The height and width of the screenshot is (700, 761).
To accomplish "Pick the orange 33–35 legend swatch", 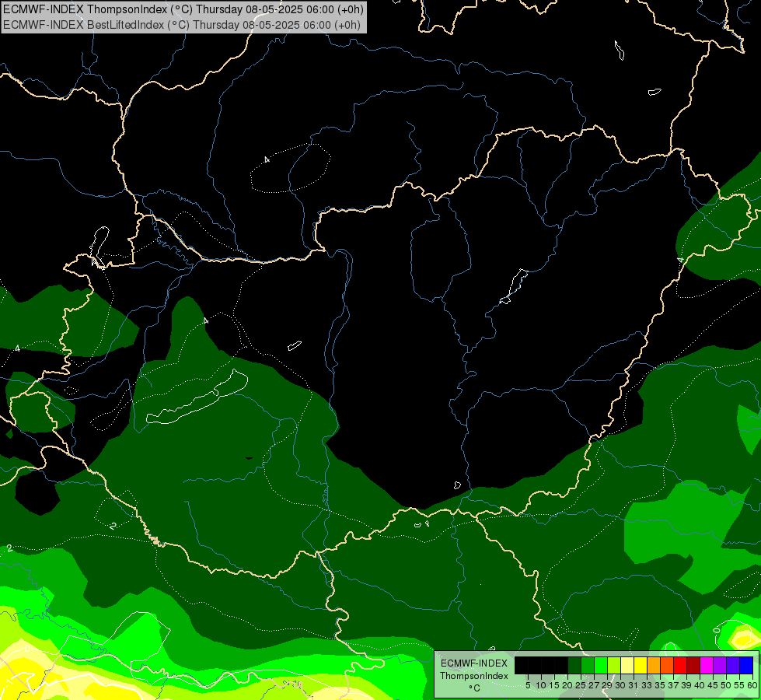I will pyautogui.click(x=654, y=665).
